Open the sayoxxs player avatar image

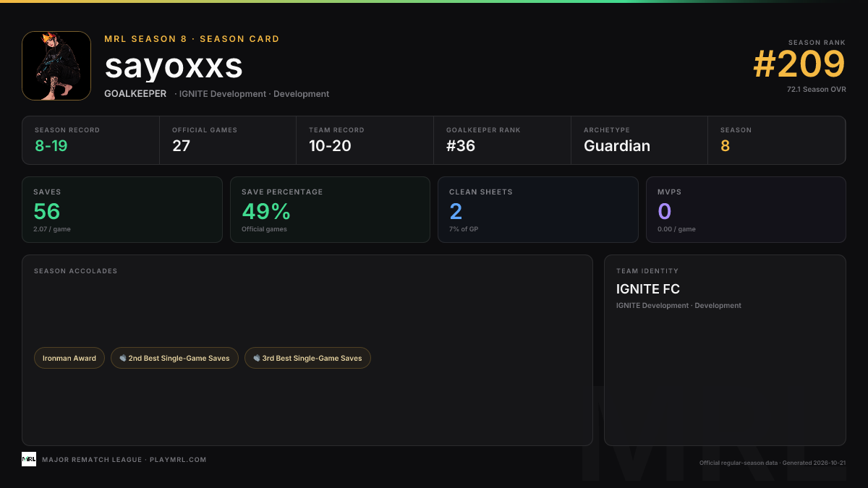pyautogui.click(x=56, y=66)
